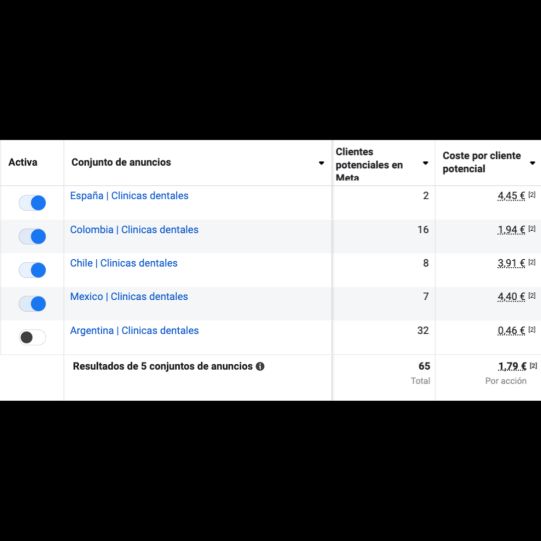This screenshot has height=541, width=541.
Task: Click footnote [2] marker next to 4,40 €
Action: coord(532,296)
